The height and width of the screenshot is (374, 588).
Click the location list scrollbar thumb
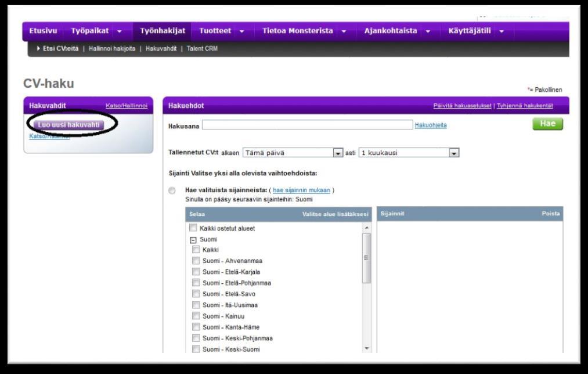click(x=366, y=258)
